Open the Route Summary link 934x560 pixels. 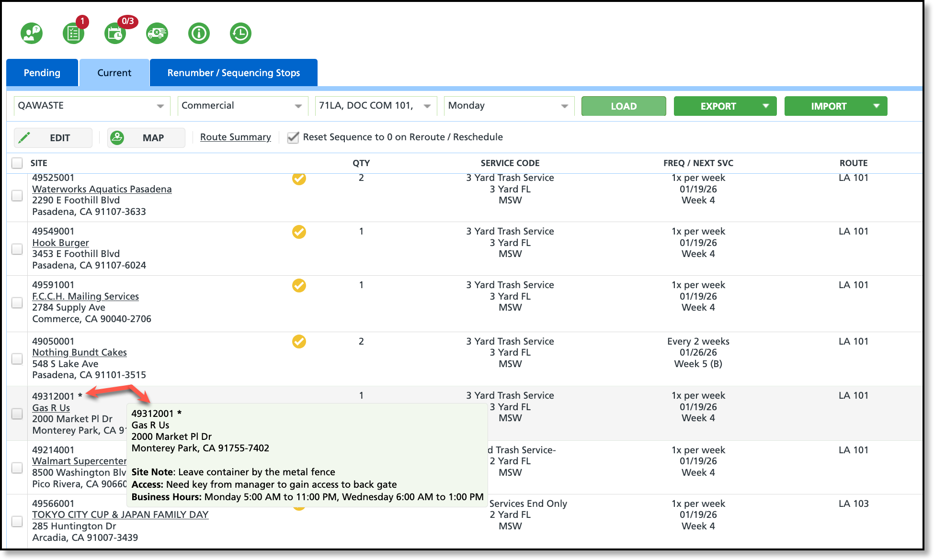(x=235, y=137)
